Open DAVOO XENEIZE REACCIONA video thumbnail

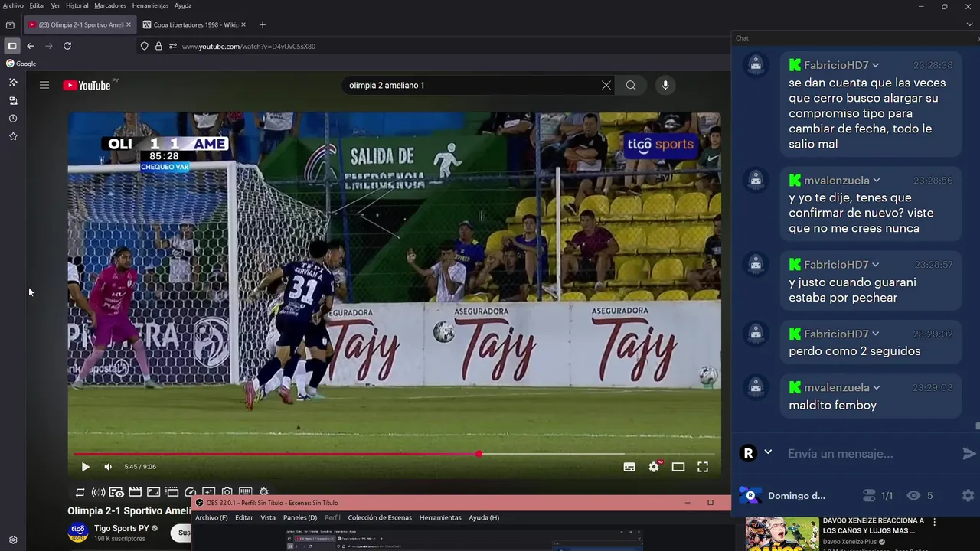point(782,534)
